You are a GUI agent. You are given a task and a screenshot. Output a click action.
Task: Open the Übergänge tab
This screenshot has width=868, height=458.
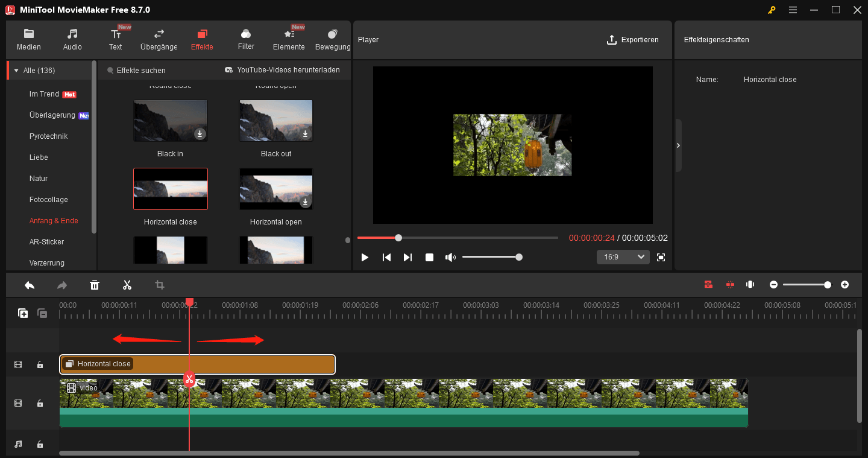coord(159,40)
